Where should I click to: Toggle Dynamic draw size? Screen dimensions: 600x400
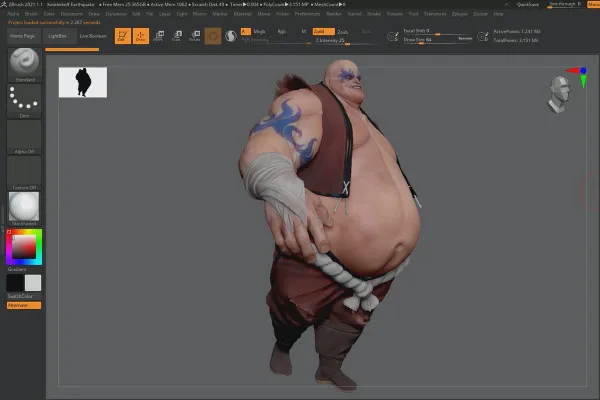(x=465, y=38)
